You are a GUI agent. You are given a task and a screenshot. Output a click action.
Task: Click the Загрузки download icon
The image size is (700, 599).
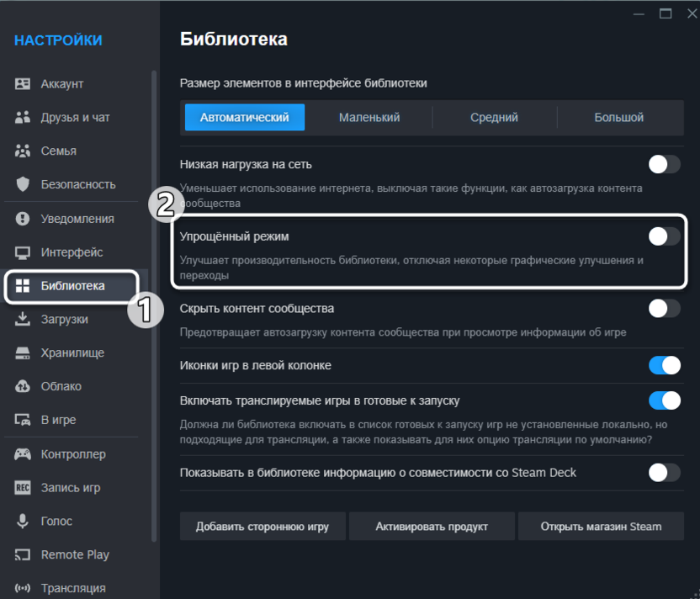(x=23, y=320)
